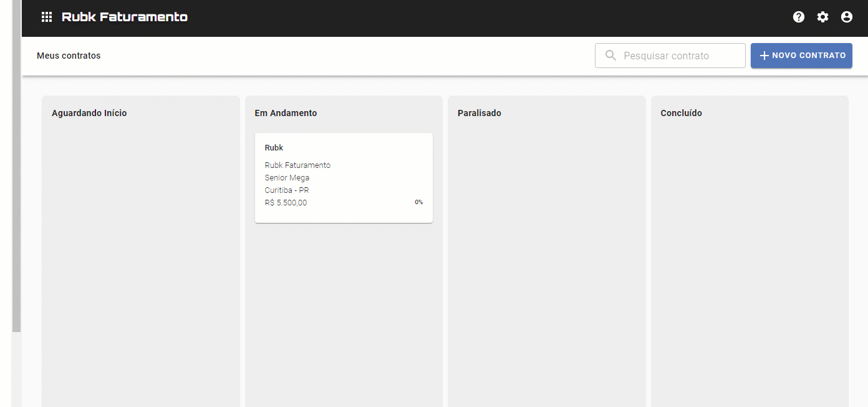Click the help question mark icon
Screen dimensions: 868x407
click(x=799, y=17)
